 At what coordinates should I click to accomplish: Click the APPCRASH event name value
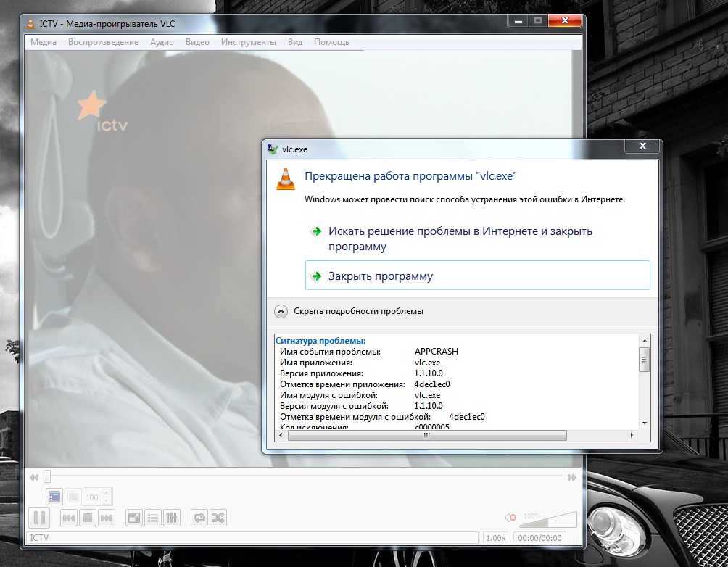pyautogui.click(x=436, y=352)
